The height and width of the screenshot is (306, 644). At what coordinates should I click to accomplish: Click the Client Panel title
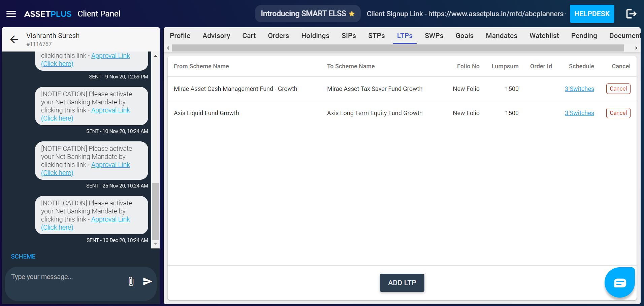99,14
